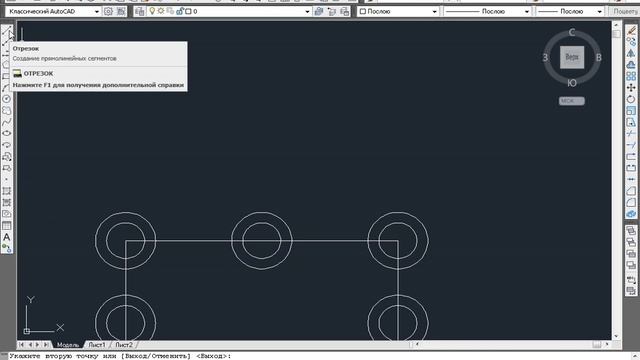Open the МСК coordinate system dropdown
Screen dimensions: 640x360
[571, 101]
